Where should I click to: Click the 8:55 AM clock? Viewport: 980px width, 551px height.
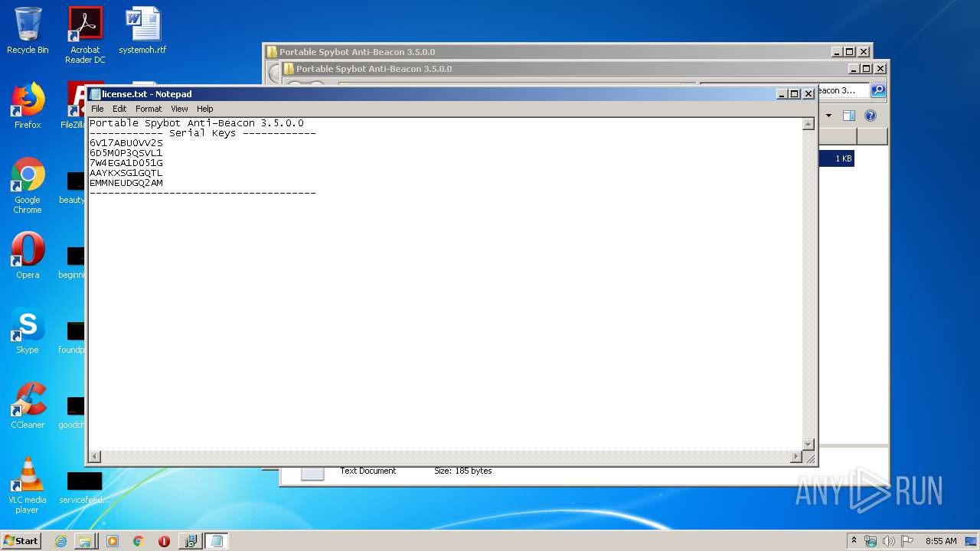coord(941,541)
